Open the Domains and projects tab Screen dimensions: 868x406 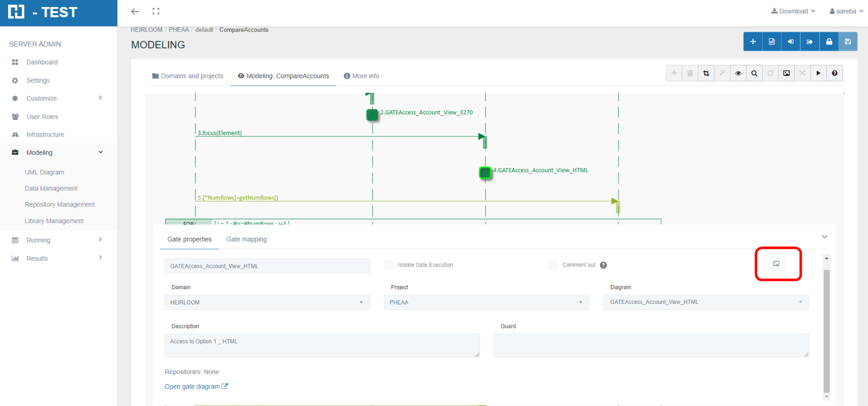(x=187, y=76)
